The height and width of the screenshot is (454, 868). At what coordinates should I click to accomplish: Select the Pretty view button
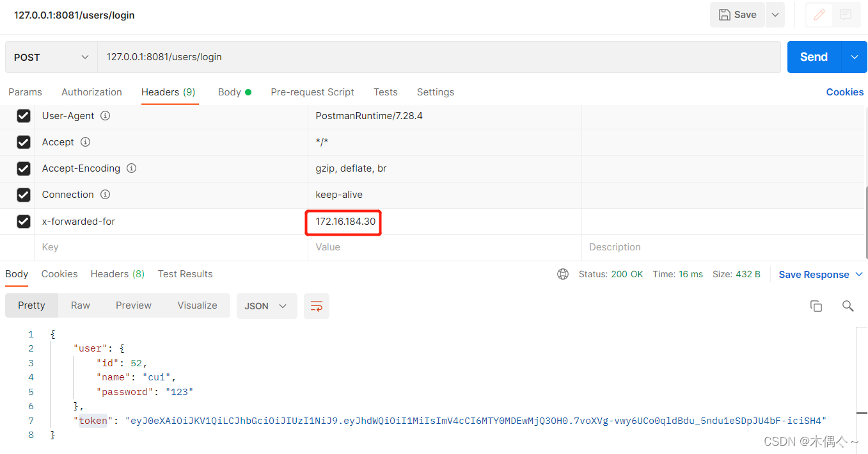31,305
